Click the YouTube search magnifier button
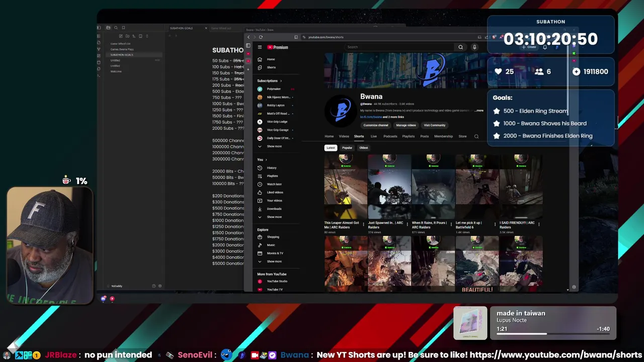The height and width of the screenshot is (362, 644). 460,47
